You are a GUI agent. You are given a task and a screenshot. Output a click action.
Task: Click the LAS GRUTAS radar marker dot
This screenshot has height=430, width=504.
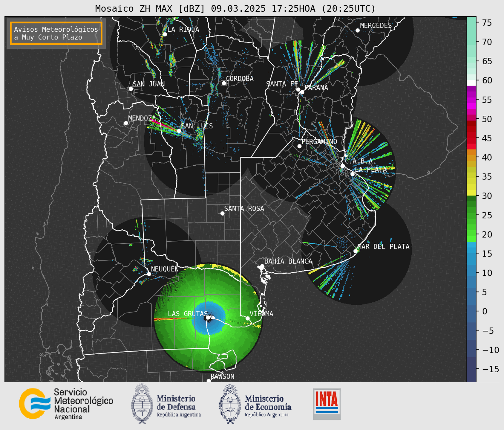click(x=208, y=318)
